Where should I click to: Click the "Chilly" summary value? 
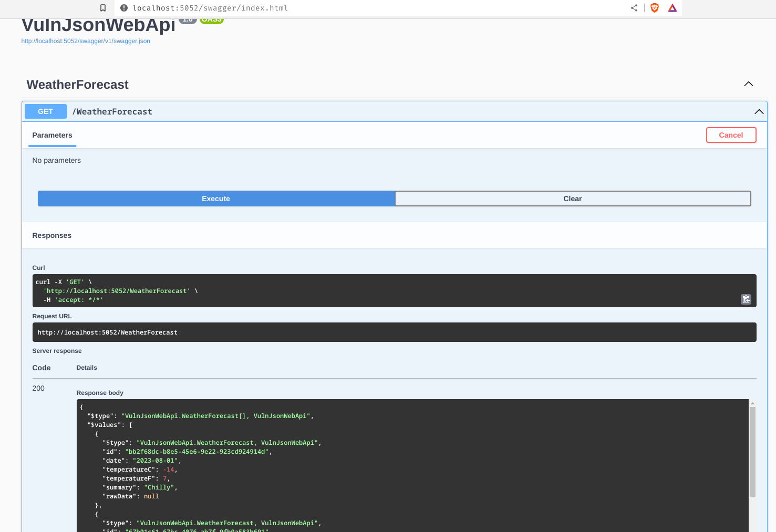(159, 487)
